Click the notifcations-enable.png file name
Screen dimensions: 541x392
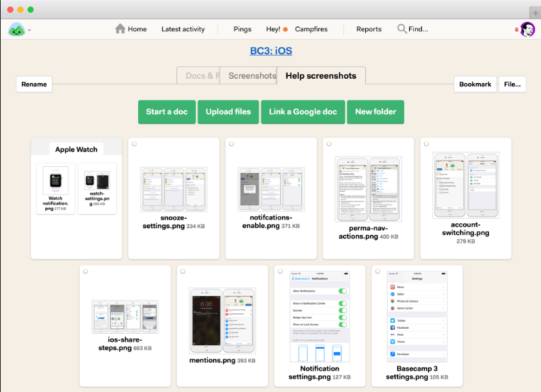[267, 221]
